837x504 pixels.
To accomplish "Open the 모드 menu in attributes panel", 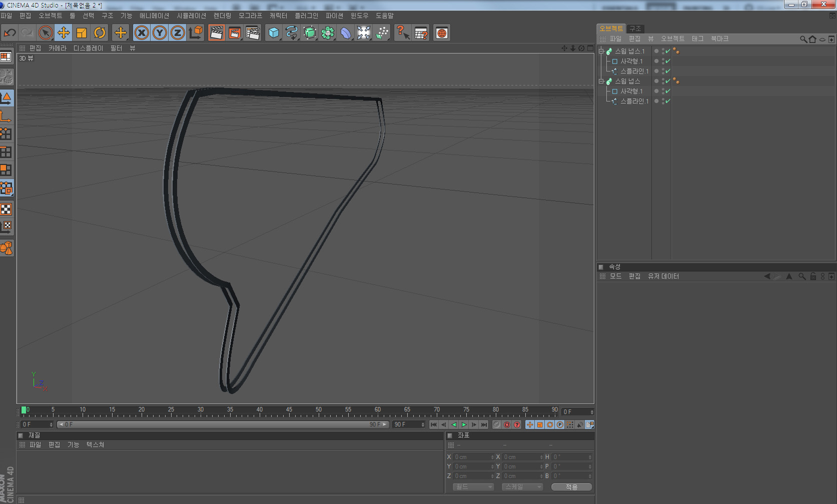I will click(616, 276).
